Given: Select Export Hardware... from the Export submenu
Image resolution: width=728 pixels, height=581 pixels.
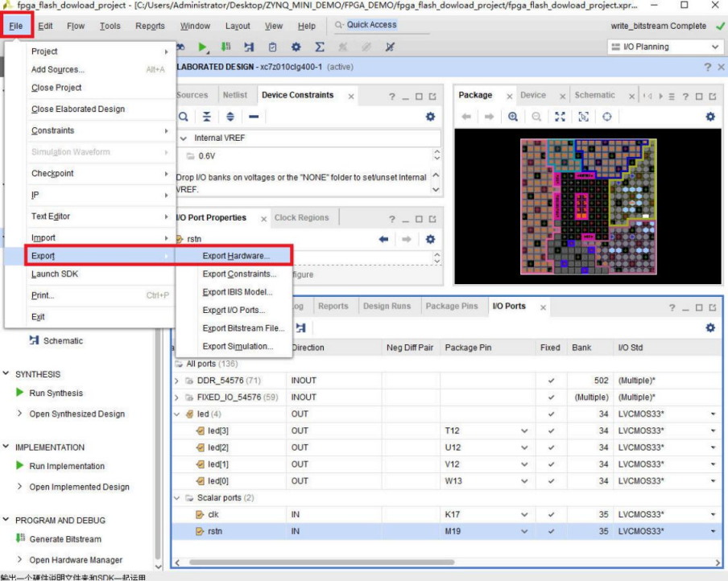Looking at the screenshot, I should [x=236, y=256].
